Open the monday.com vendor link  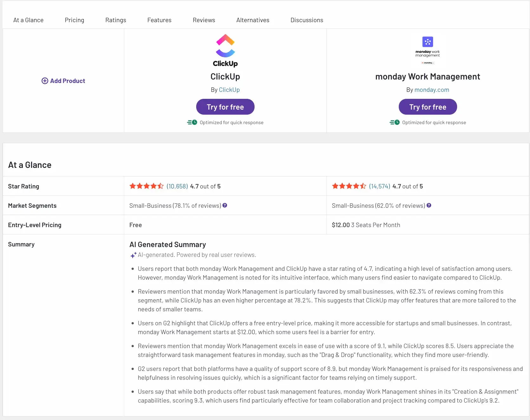pos(432,90)
